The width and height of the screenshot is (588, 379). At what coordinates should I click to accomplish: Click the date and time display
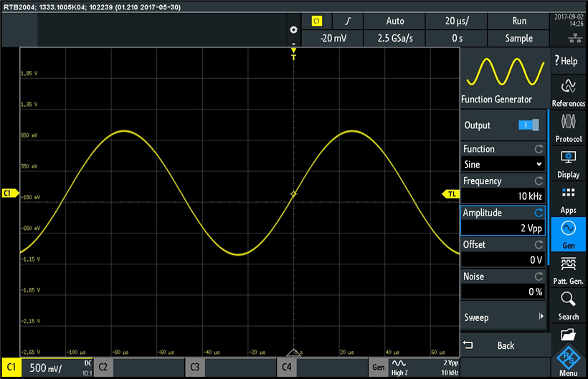coord(569,20)
